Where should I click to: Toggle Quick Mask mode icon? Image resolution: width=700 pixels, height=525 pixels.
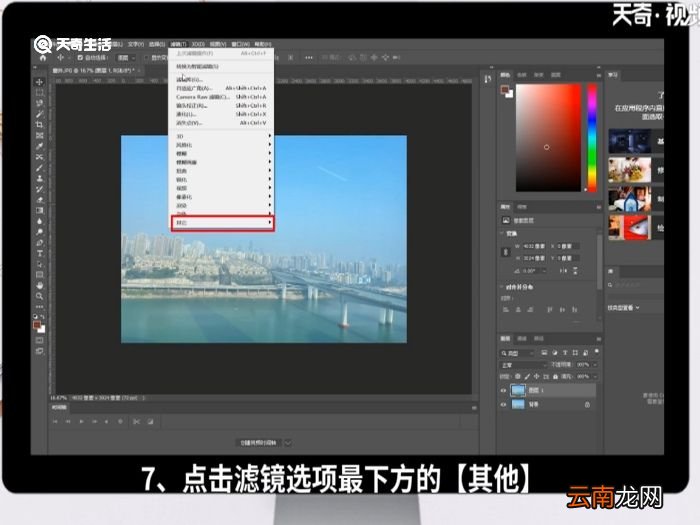(x=39, y=341)
